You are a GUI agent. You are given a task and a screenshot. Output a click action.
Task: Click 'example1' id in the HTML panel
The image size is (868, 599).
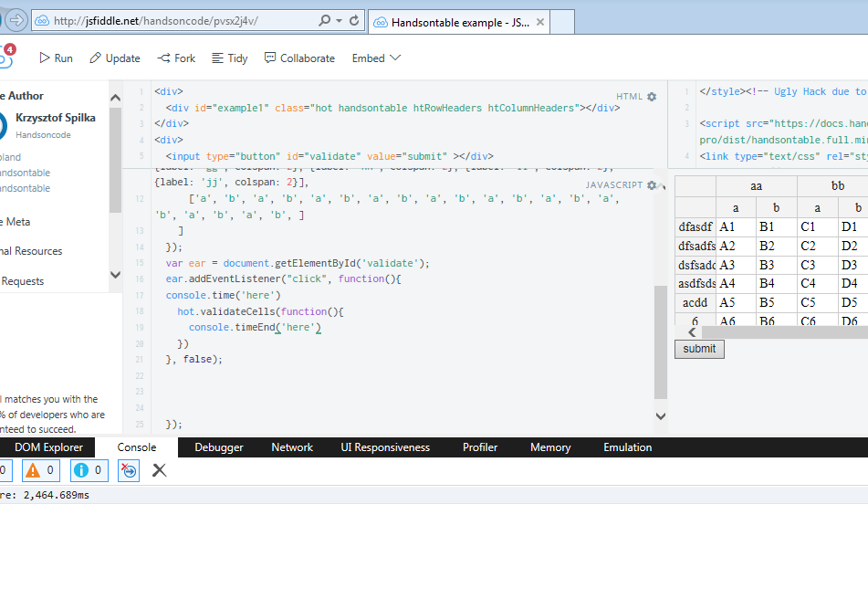pos(240,108)
